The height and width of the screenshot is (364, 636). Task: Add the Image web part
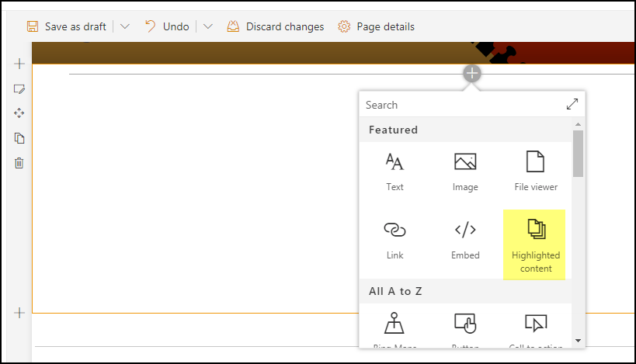point(465,171)
